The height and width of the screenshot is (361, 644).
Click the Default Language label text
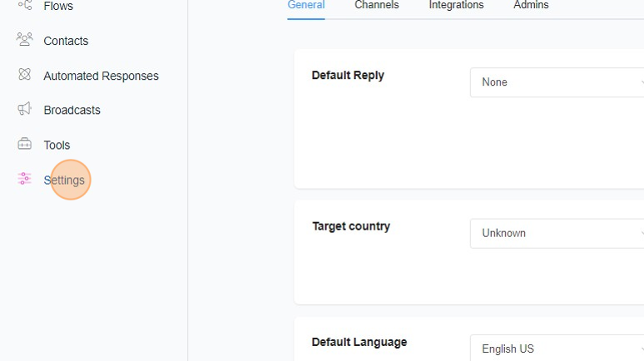(x=359, y=342)
